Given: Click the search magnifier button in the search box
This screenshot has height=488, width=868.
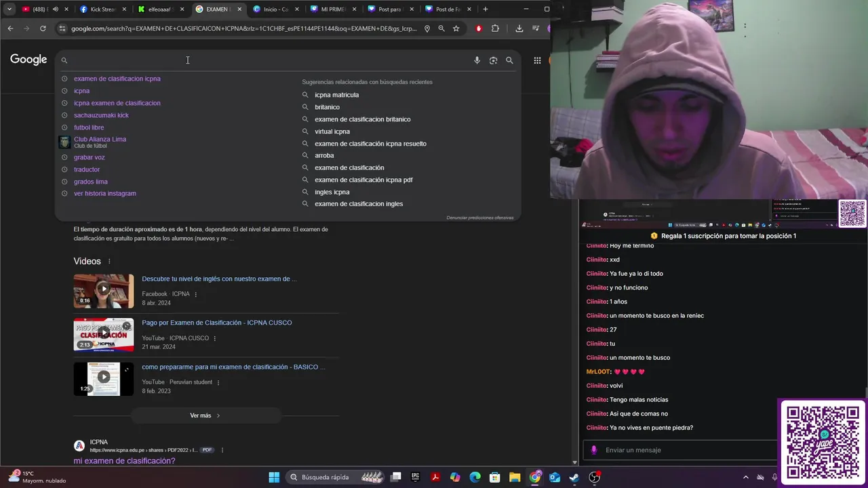Looking at the screenshot, I should click(x=509, y=60).
